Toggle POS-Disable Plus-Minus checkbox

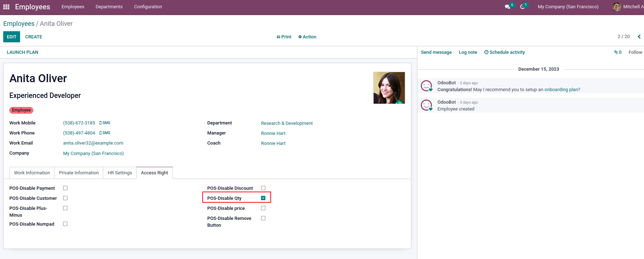point(65,208)
